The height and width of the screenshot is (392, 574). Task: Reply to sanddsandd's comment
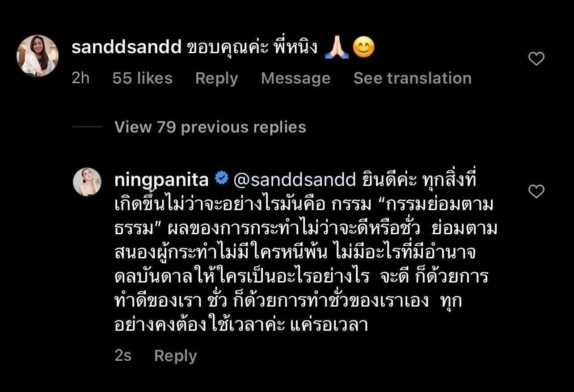click(x=216, y=78)
